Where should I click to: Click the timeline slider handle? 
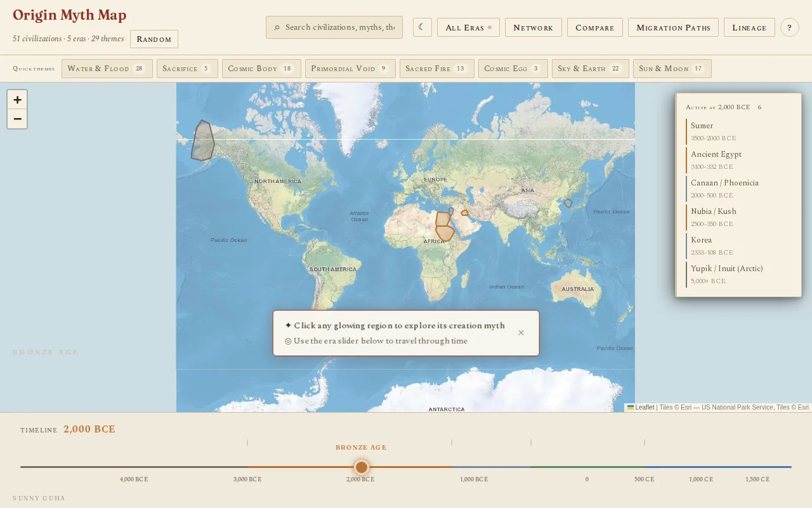point(362,467)
